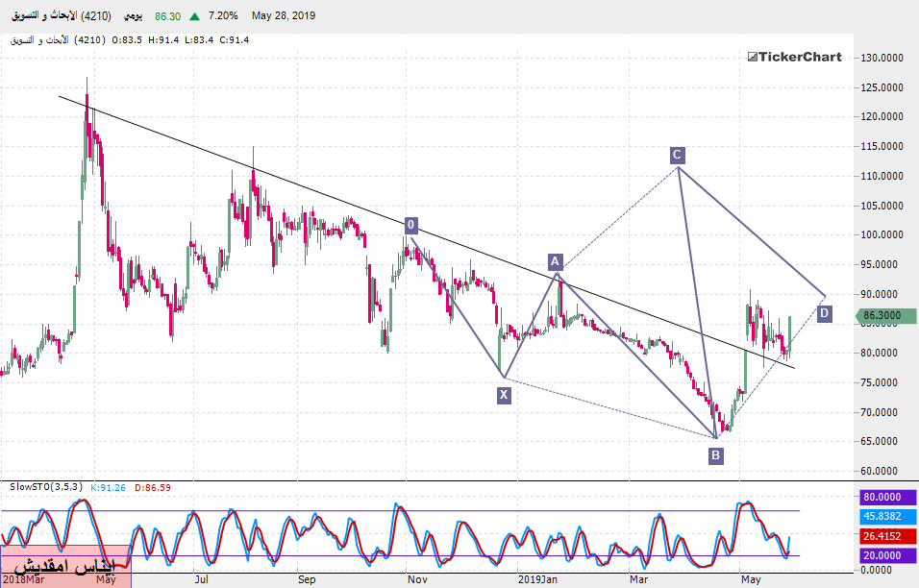Viewport: 919px width, 588px height.
Task: Select the pattern point marker 'C'
Action: point(678,155)
